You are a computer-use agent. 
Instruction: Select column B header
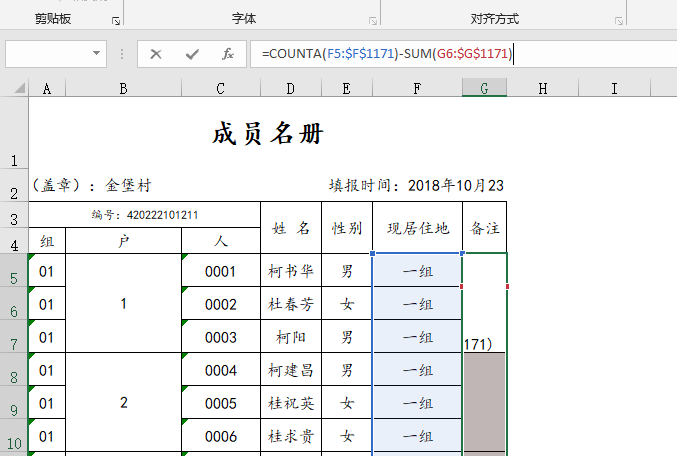[123, 88]
